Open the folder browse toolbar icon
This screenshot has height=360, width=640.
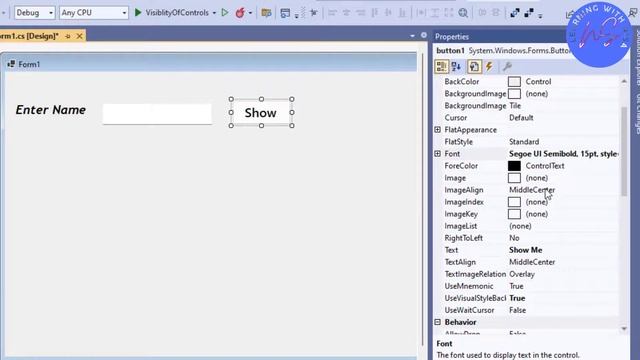point(266,13)
